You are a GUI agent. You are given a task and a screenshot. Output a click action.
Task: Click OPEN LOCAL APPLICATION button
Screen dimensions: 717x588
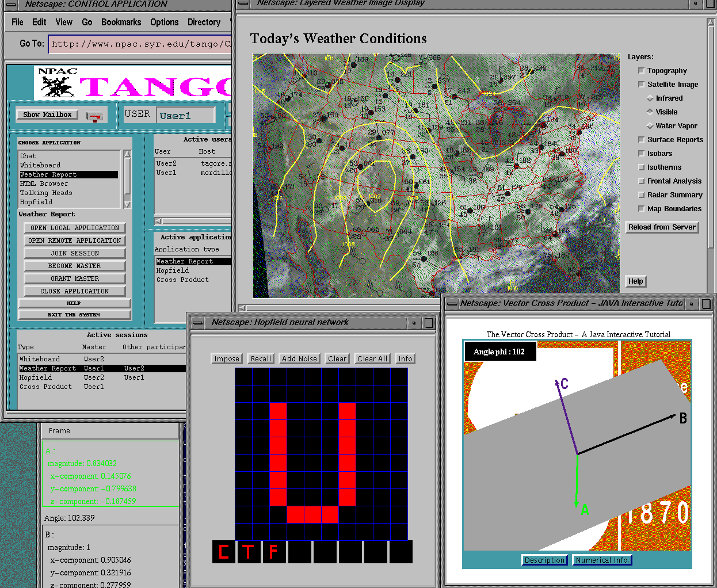pos(75,228)
